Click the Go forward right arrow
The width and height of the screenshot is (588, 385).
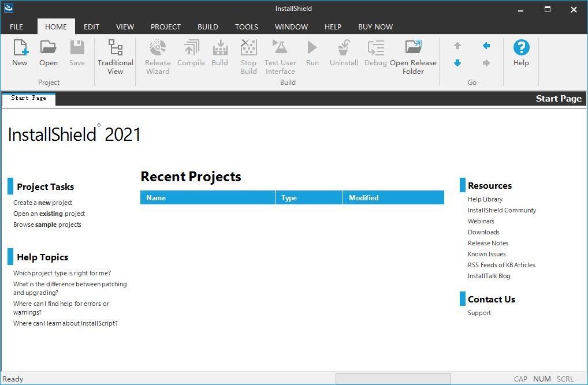click(486, 62)
